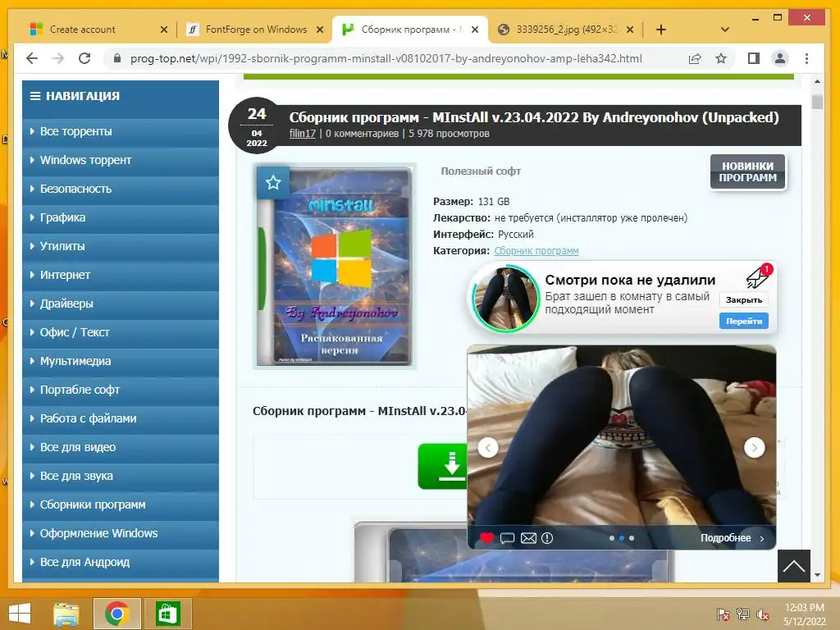Click the muted speaker tray icon
The image size is (840, 630).
coord(762,614)
